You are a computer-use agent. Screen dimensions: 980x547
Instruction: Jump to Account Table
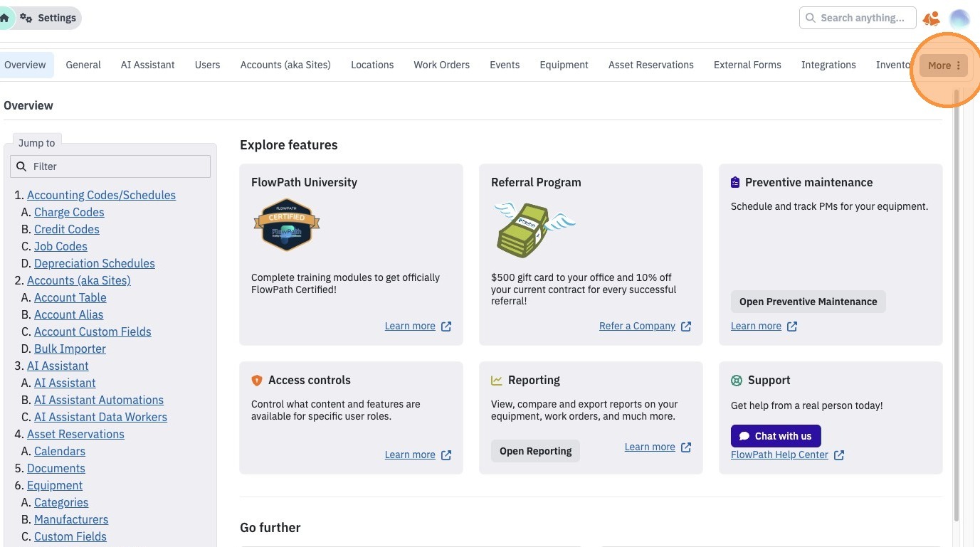coord(70,297)
